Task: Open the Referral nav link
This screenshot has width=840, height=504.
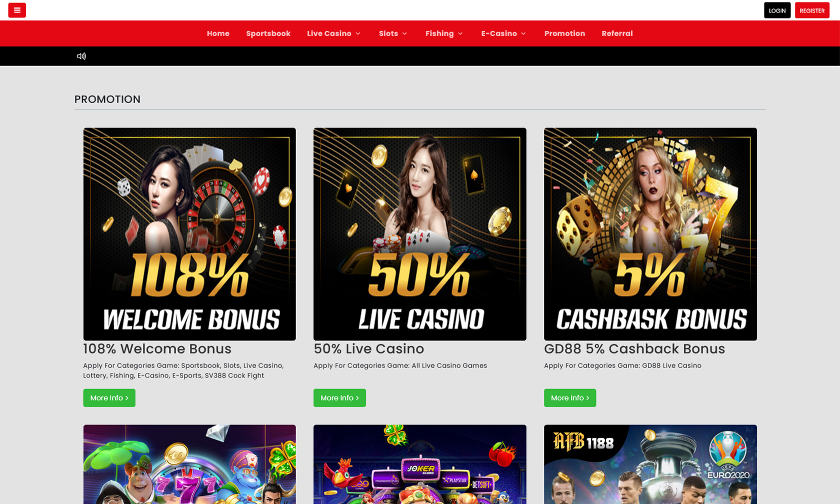Action: 617,33
